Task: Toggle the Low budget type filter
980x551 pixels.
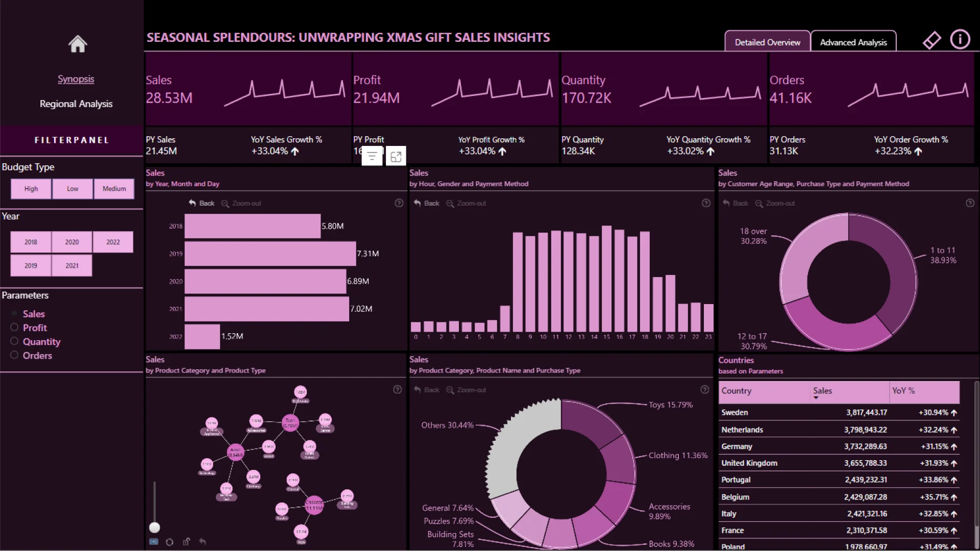Action: 72,189
